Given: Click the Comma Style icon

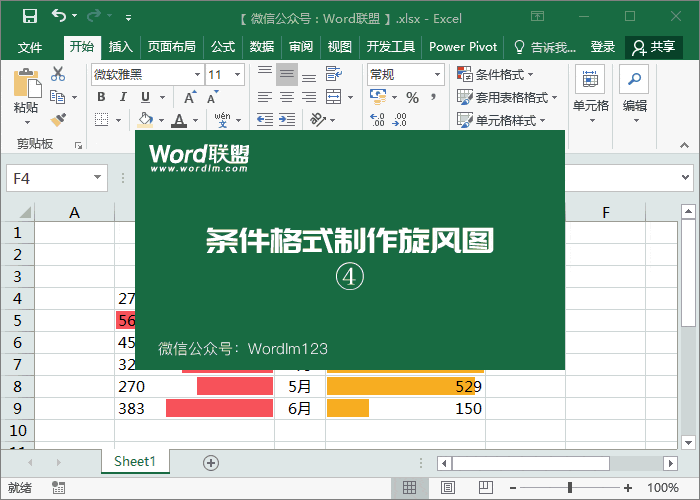Looking at the screenshot, I should [x=433, y=97].
